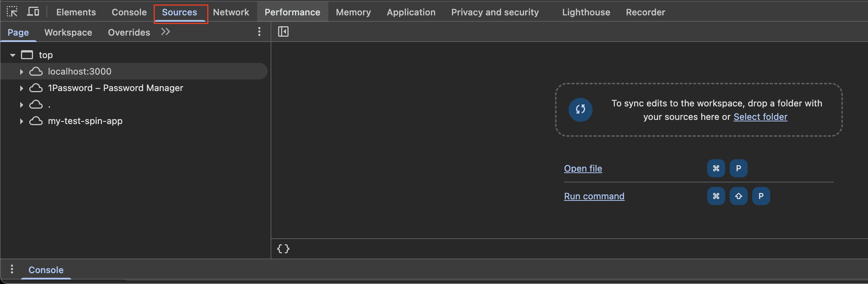Open the Overrides navigator tab
Viewport: 868px width, 284px height.
(x=129, y=33)
